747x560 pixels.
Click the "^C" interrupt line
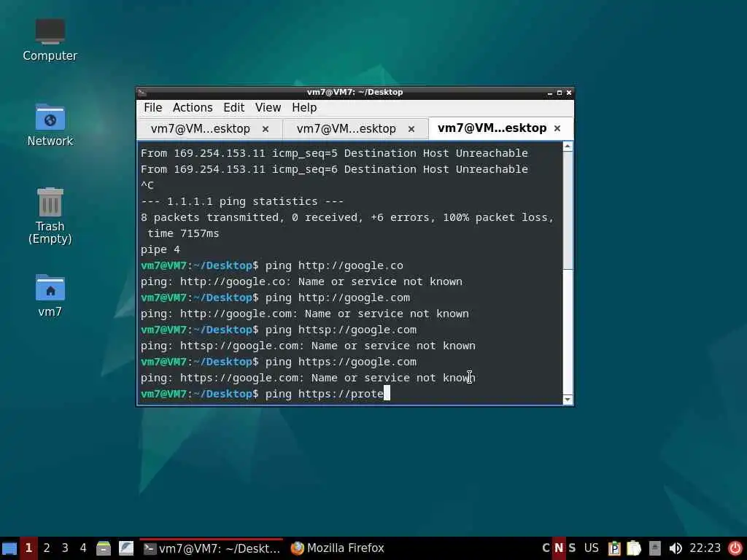pyautogui.click(x=147, y=185)
